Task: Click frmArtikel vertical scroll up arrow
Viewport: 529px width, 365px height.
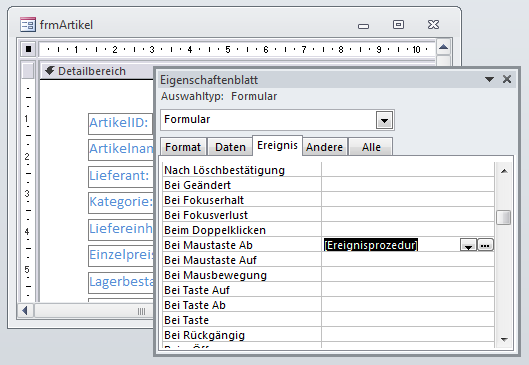Action: (x=443, y=47)
